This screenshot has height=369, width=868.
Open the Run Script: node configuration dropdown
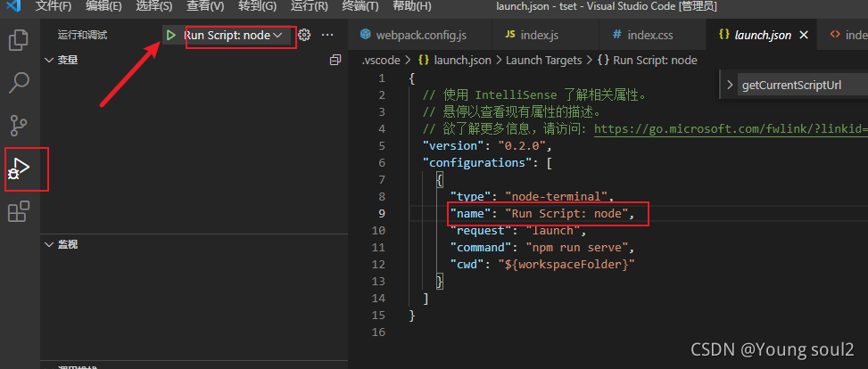pyautogui.click(x=233, y=36)
